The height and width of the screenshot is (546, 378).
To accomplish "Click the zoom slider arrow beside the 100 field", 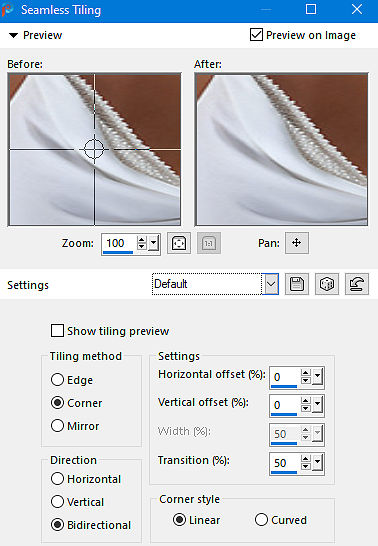I will click(154, 243).
